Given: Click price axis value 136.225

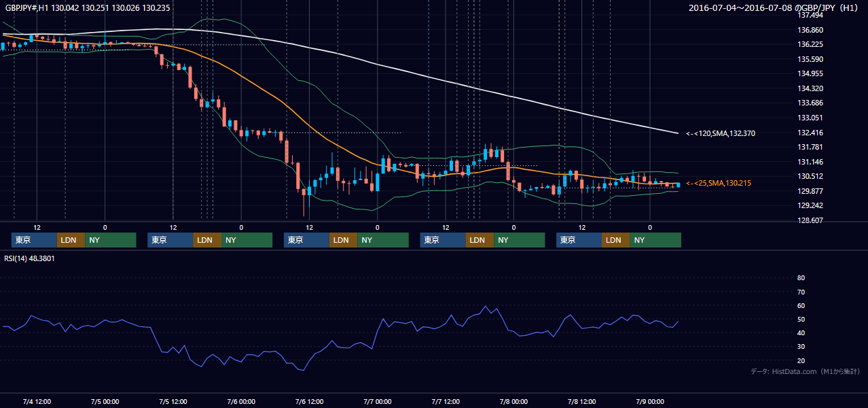Looking at the screenshot, I should [x=810, y=44].
